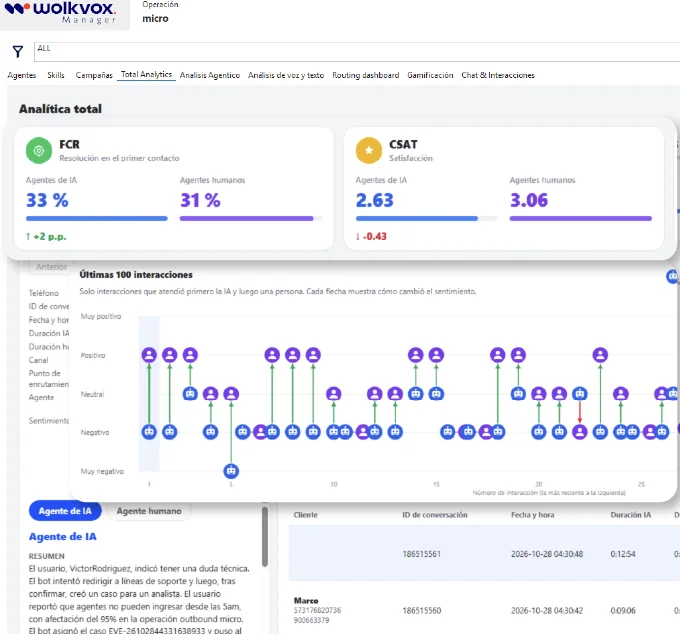Click the CSAT Agentes de IA progress bar
Image resolution: width=680 pixels, height=640 pixels.
click(x=426, y=219)
